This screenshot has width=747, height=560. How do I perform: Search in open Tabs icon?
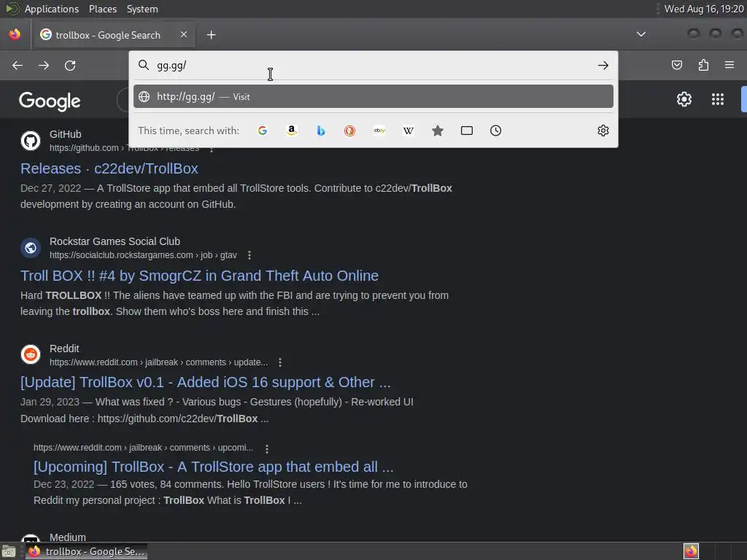(467, 131)
